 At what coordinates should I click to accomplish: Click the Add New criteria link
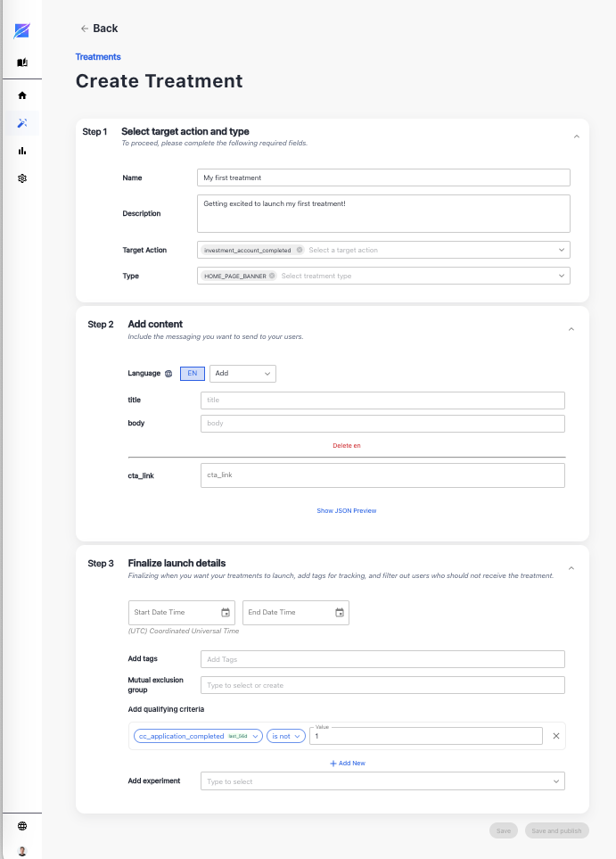tap(347, 764)
